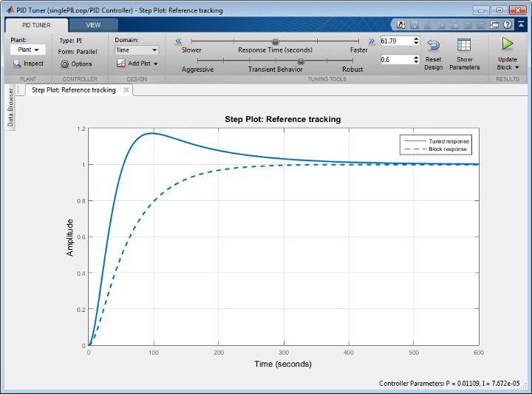Viewport: 532px width, 394px height.
Task: Click double-left arrows to slow response time
Action: click(178, 41)
